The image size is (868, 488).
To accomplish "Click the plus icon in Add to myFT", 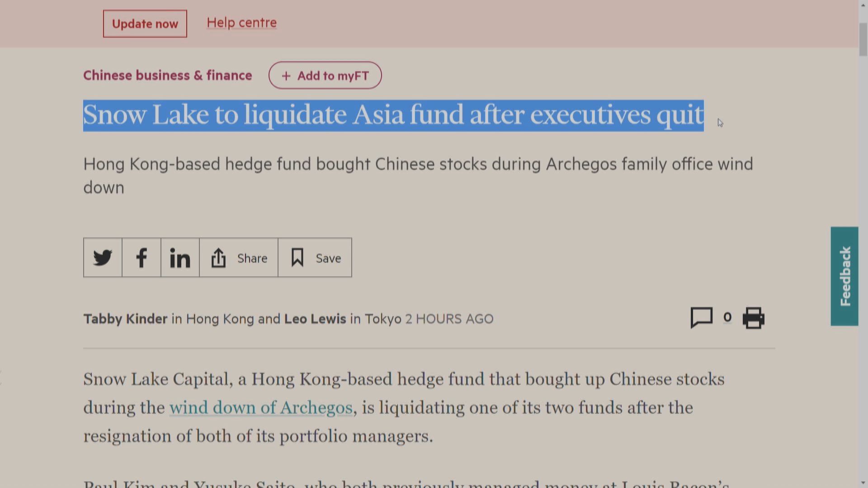I will point(286,76).
